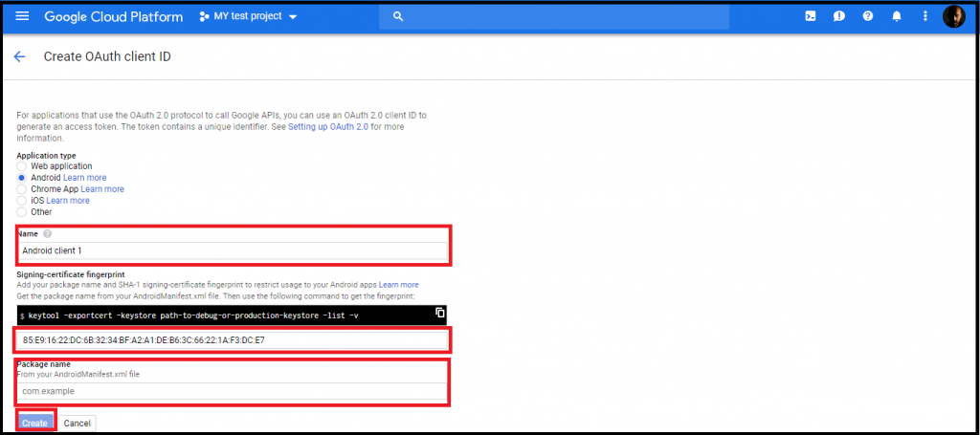Open Learn more link beside iOS
This screenshot has width=980, height=435.
[x=68, y=201]
